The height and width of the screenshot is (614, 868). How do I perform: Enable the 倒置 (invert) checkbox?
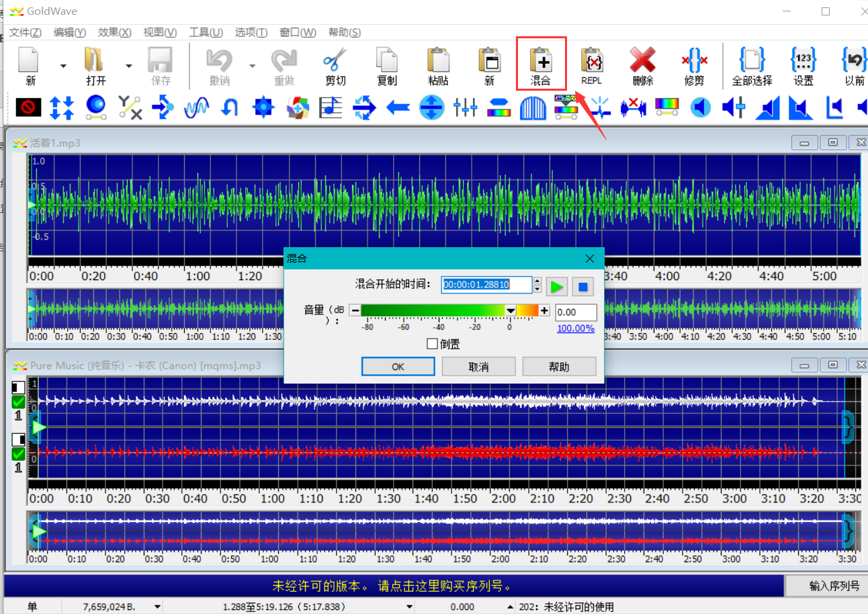[433, 344]
